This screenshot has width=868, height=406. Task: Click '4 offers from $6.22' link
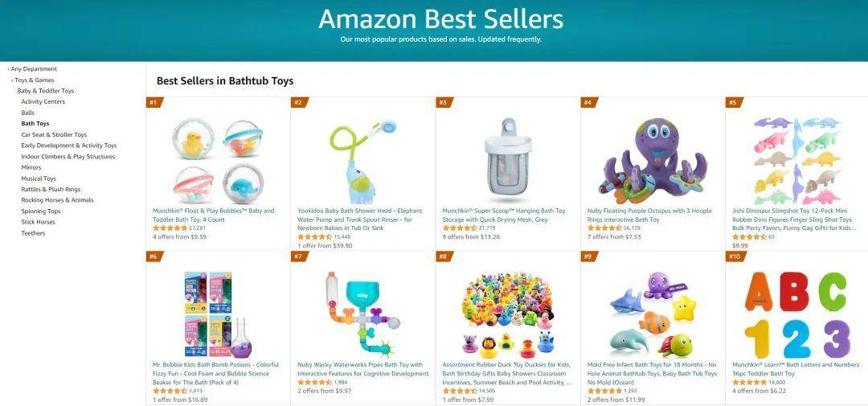click(759, 391)
